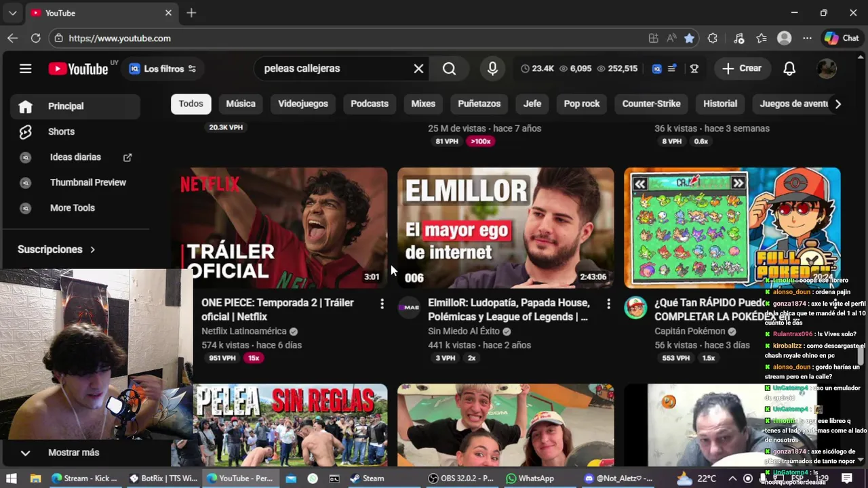
Task: Open Netflix Latinoamérica channel link
Action: [244, 331]
